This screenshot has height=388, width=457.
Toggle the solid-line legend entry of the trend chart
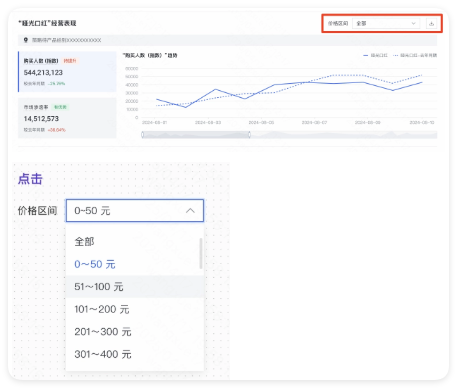pyautogui.click(x=375, y=55)
